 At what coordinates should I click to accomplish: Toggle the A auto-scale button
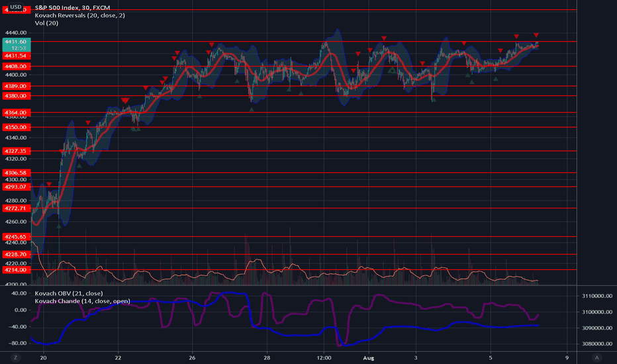(x=597, y=357)
